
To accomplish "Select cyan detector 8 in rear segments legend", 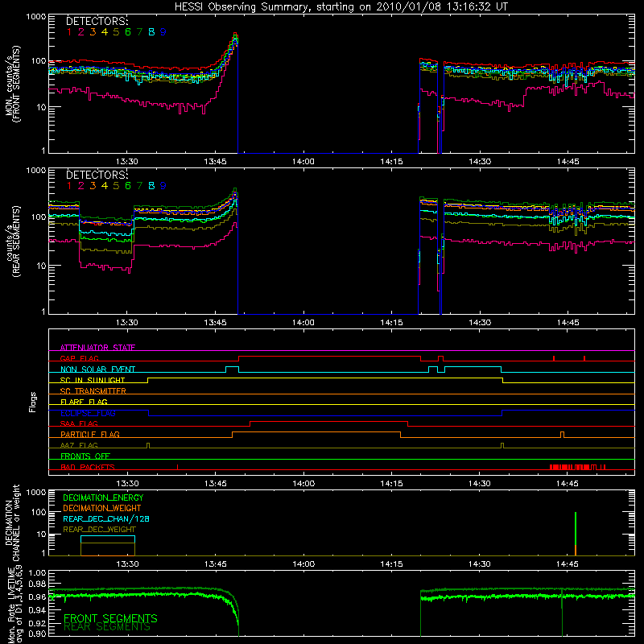I will [151, 186].
